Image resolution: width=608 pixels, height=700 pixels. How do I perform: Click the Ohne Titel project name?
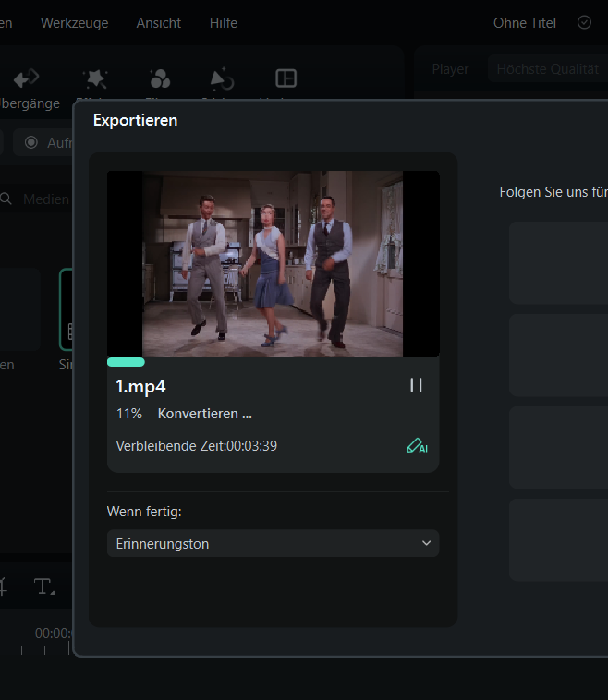point(525,23)
